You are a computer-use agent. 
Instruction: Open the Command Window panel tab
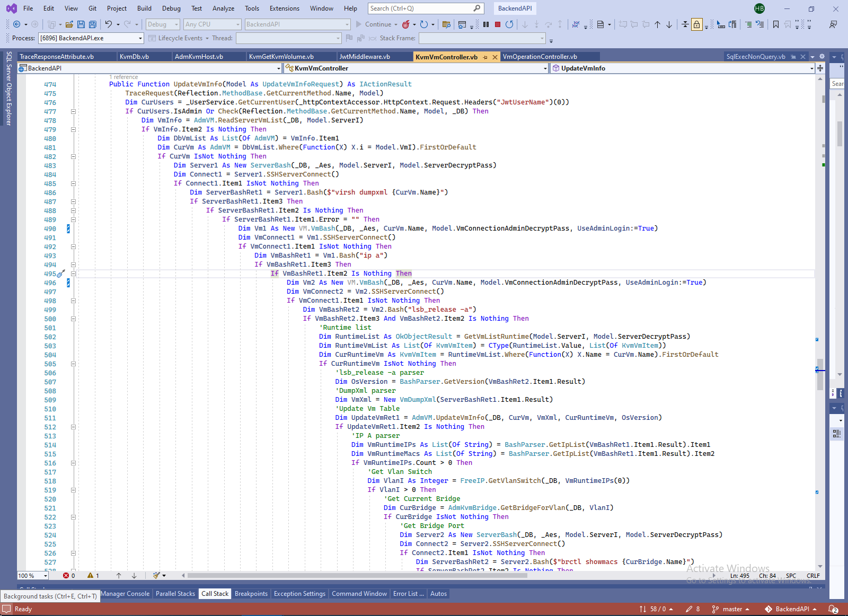[359, 594]
